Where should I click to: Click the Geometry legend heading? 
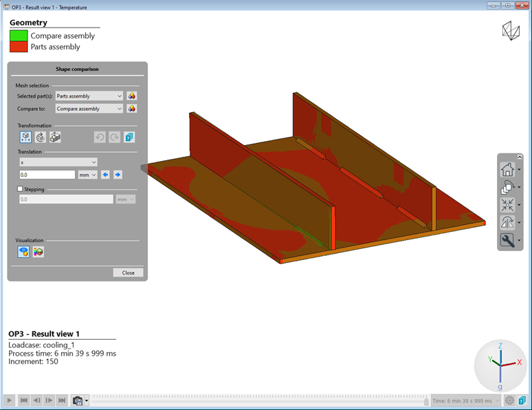point(28,23)
